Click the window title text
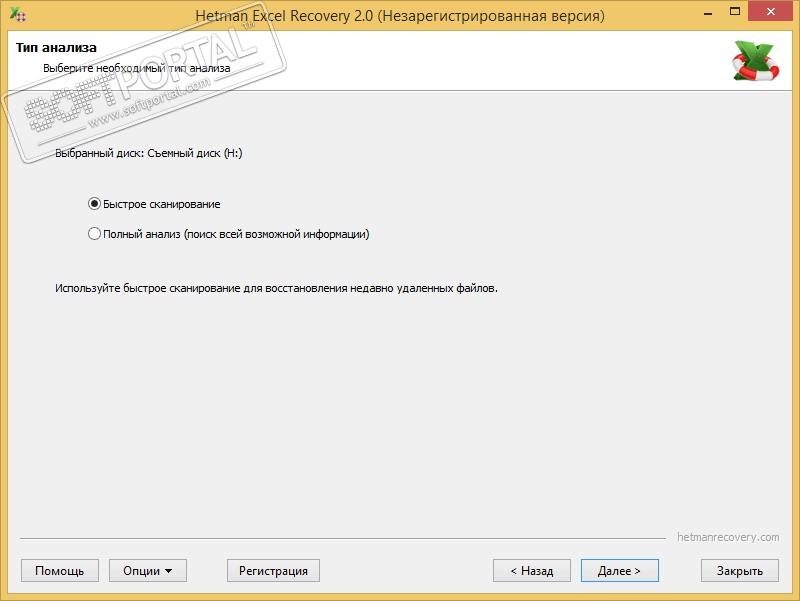 coord(400,16)
